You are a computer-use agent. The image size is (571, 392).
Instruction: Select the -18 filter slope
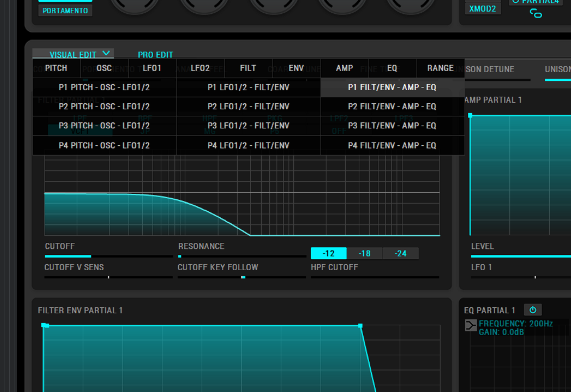tap(365, 254)
